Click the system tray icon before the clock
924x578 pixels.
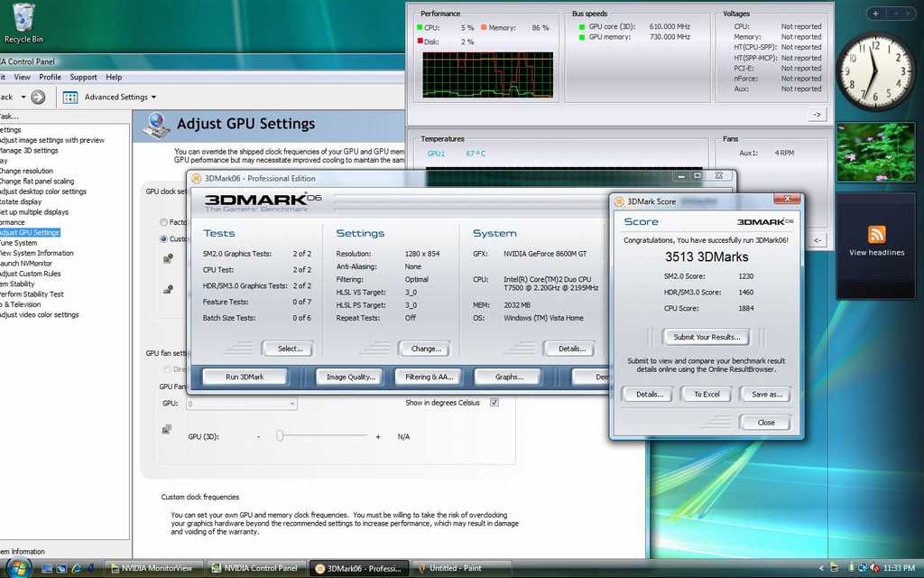[873, 568]
